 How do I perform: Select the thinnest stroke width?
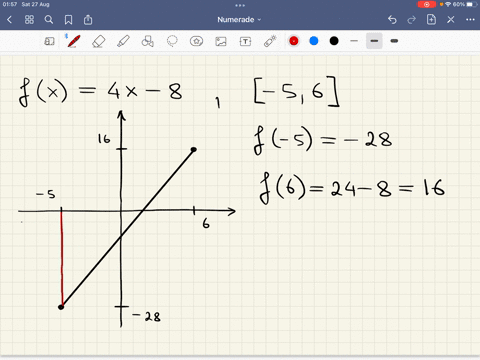pyautogui.click(x=354, y=41)
